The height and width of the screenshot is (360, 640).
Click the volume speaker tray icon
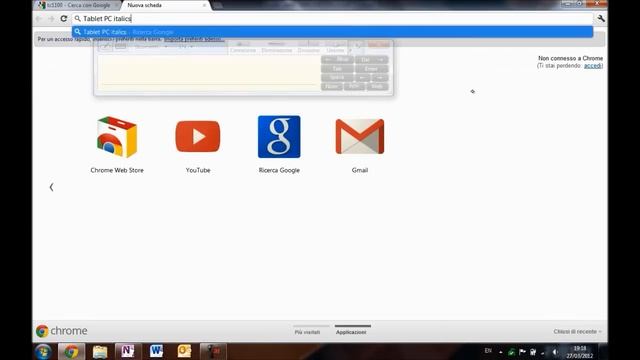[x=554, y=352]
